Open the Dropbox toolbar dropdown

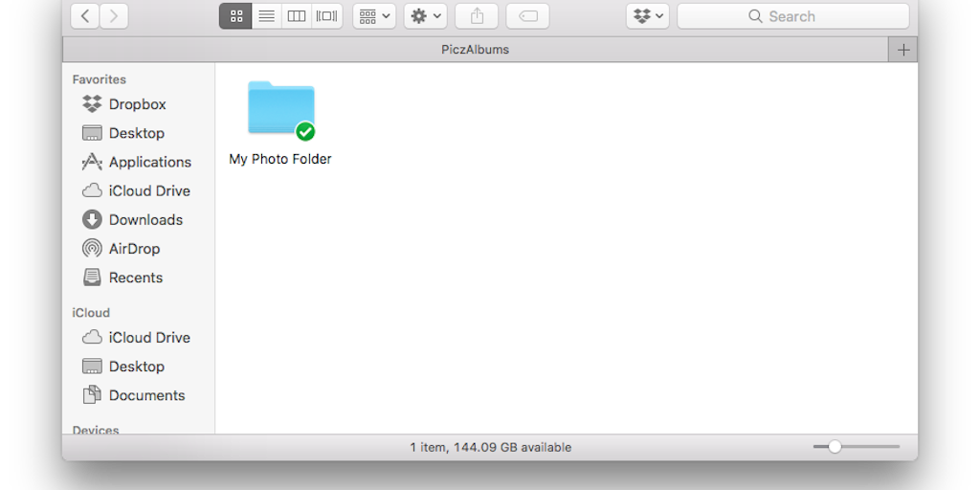point(648,16)
